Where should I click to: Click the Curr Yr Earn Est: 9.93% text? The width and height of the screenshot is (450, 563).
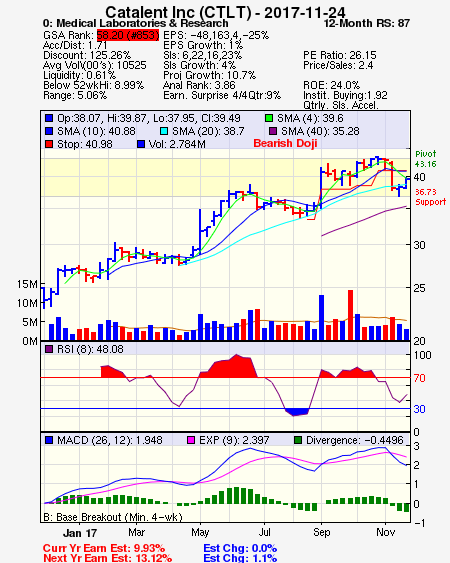[x=104, y=548]
